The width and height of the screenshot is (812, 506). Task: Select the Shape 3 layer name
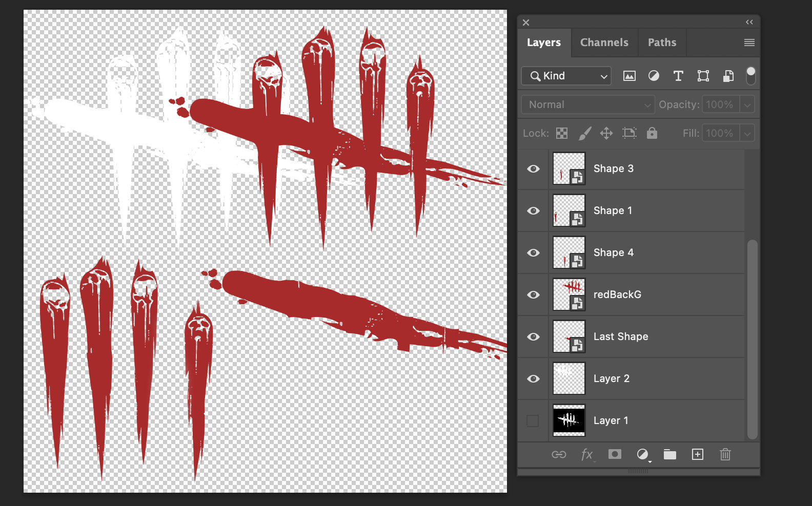point(614,168)
